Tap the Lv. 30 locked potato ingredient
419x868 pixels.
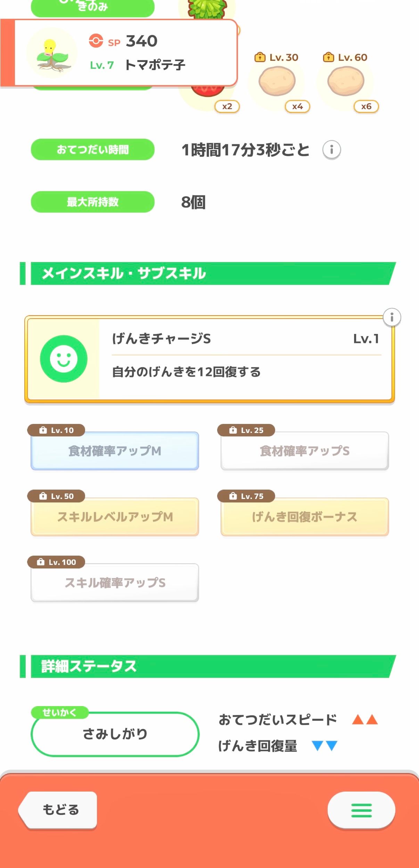pyautogui.click(x=277, y=81)
